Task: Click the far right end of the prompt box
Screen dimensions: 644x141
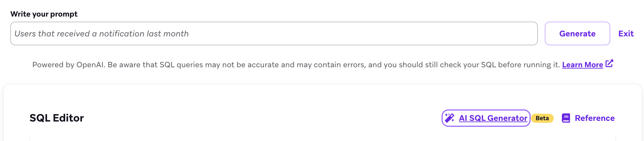Action: tap(528, 34)
